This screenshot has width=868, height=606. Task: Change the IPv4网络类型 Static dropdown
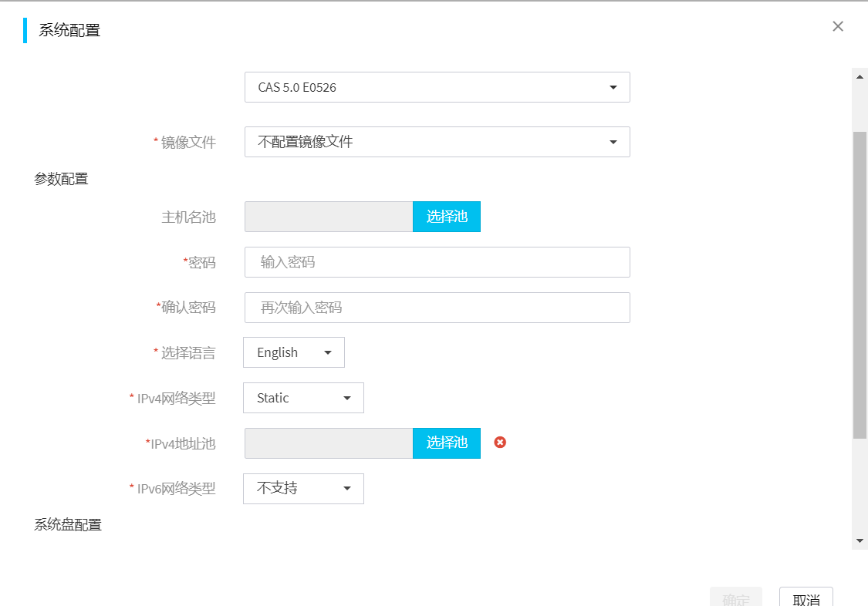pos(303,398)
